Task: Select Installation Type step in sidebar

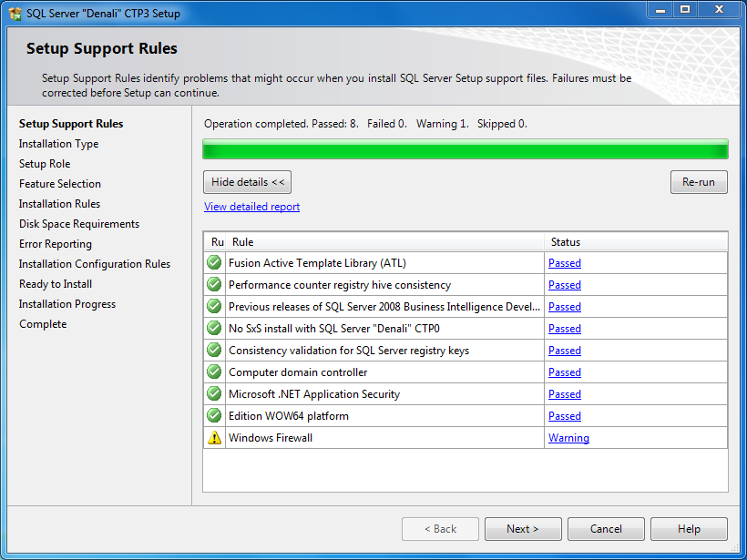Action: tap(58, 144)
